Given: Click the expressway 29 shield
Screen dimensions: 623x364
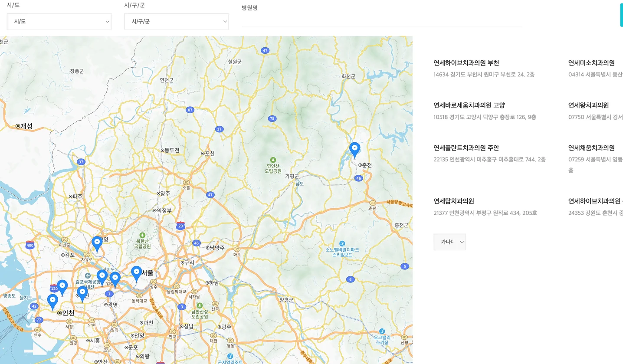Looking at the screenshot, I should [181, 226].
